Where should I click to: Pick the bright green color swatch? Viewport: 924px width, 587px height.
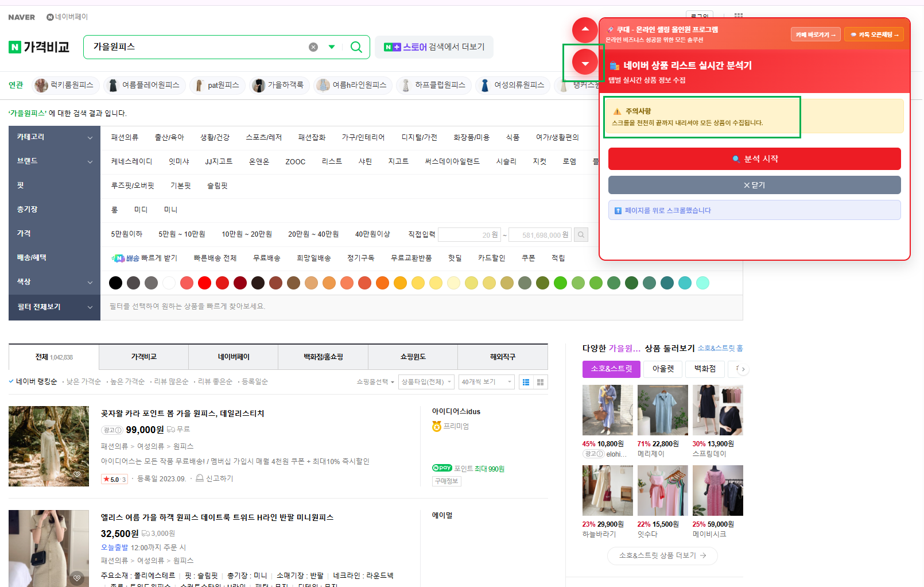(x=560, y=283)
